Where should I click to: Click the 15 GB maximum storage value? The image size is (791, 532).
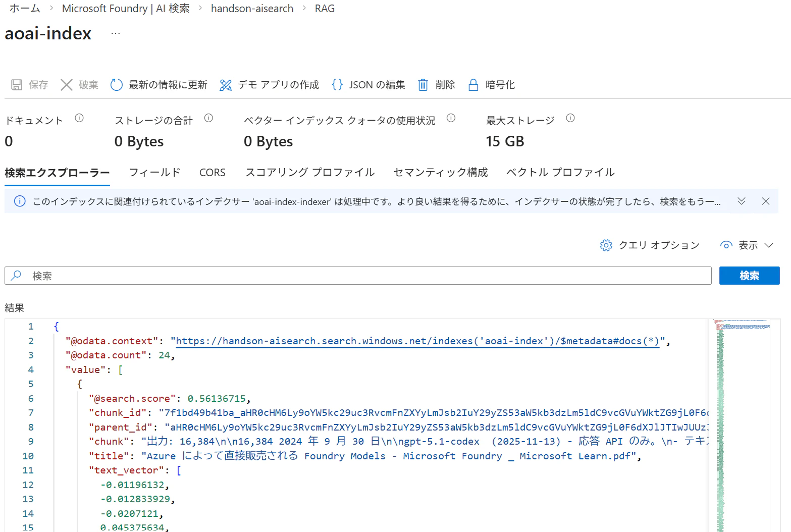click(505, 141)
